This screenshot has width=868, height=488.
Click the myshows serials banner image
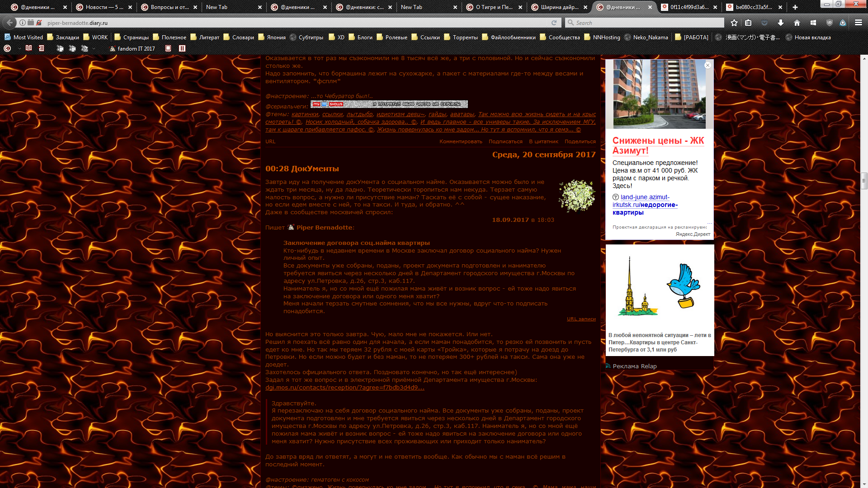[x=389, y=104]
